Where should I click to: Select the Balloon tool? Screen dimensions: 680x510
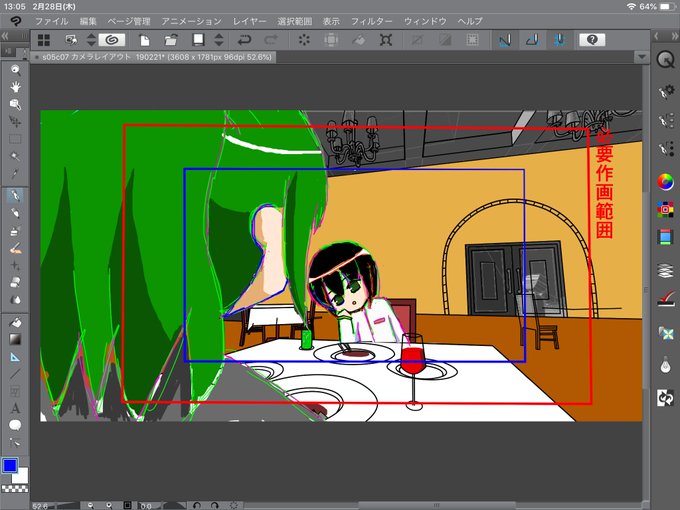15,425
